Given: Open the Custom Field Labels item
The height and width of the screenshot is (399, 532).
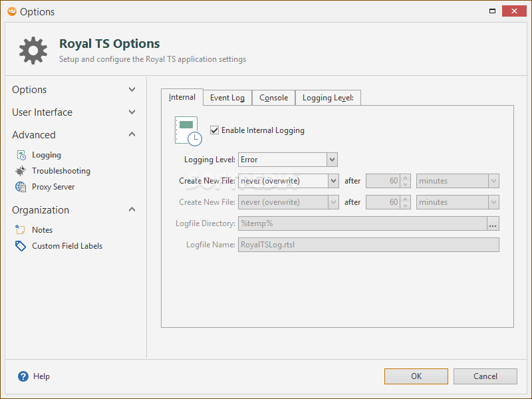Looking at the screenshot, I should point(67,246).
